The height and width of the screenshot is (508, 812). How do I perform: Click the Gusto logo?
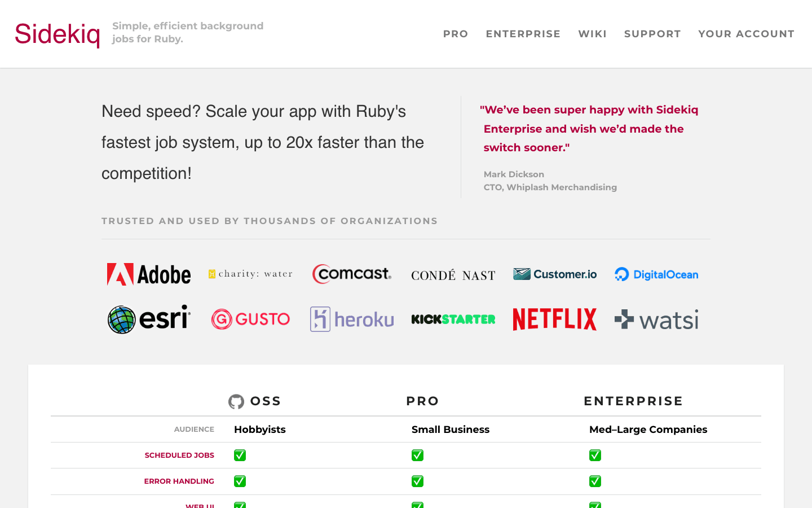click(x=250, y=319)
